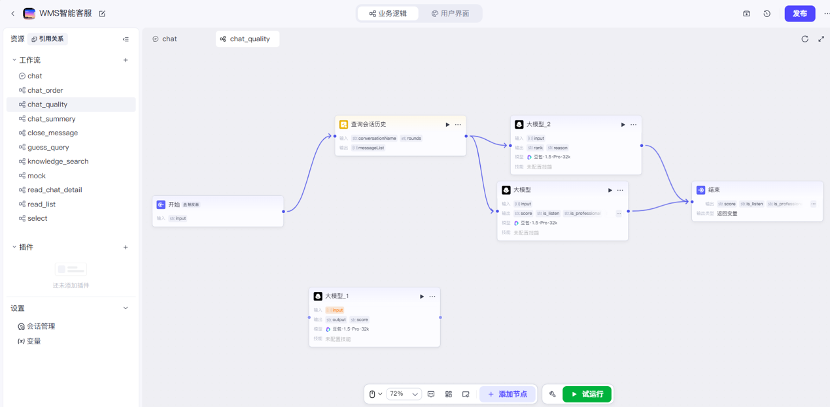Image resolution: width=830 pixels, height=408 pixels.
Task: Refresh the workflow canvas
Action: click(805, 39)
